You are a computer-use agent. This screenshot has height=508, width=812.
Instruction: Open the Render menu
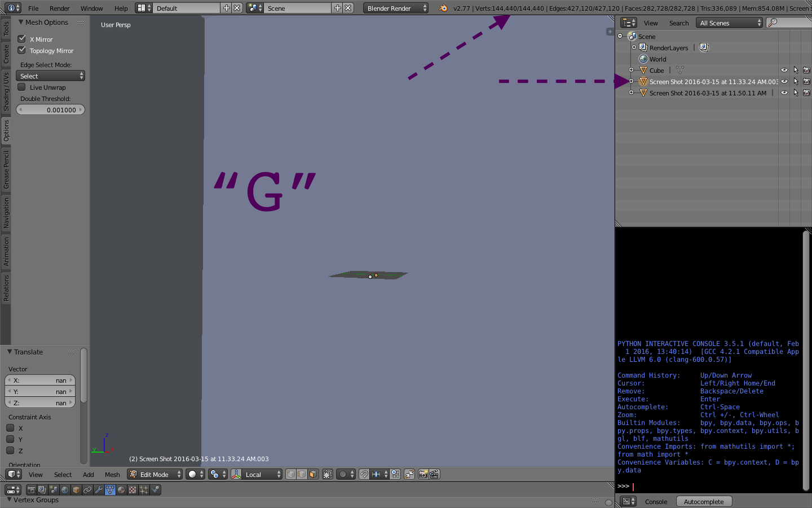coord(59,8)
